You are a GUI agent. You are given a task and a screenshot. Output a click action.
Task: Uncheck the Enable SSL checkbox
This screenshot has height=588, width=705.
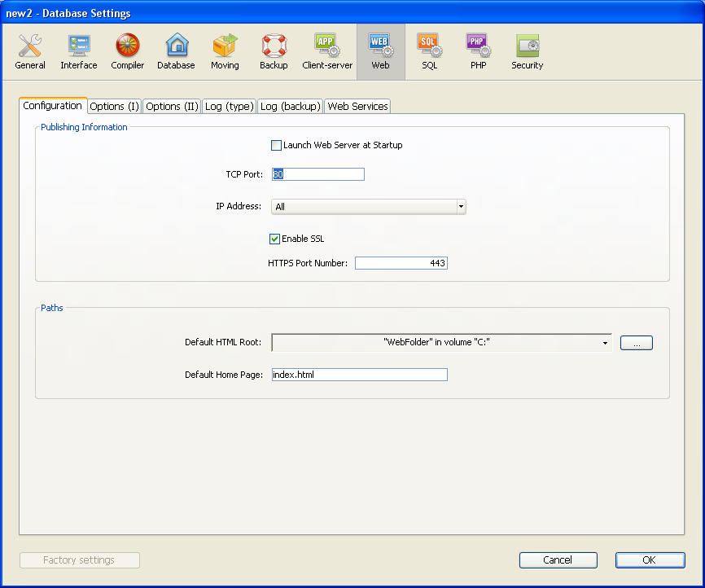[x=275, y=239]
